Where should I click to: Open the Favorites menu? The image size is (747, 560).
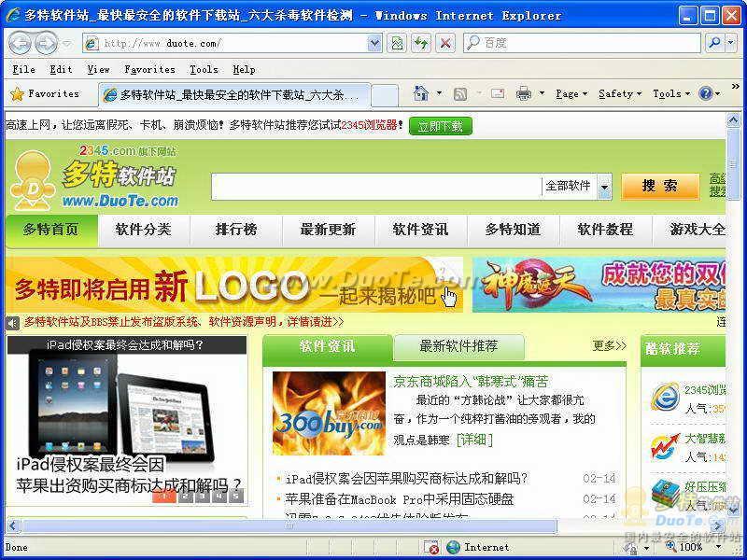pyautogui.click(x=149, y=69)
